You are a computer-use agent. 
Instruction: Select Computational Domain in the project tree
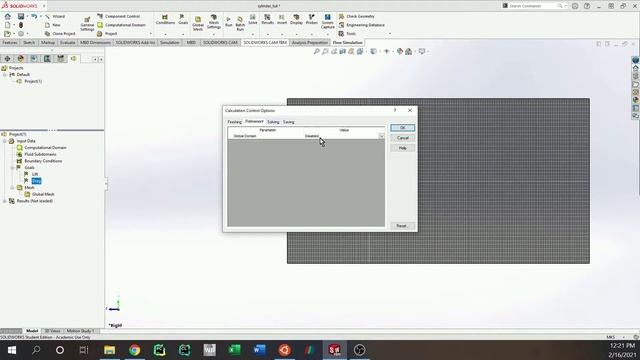[45, 148]
